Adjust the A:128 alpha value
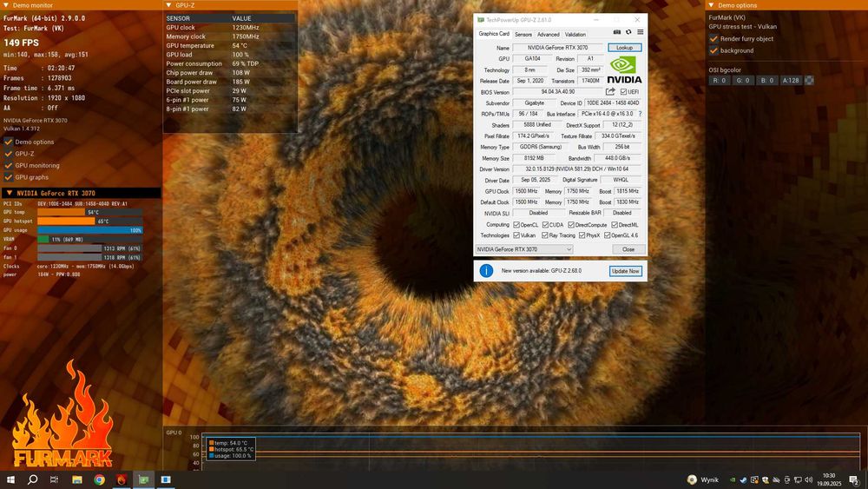Screen dimensions: 868x489 coord(791,80)
